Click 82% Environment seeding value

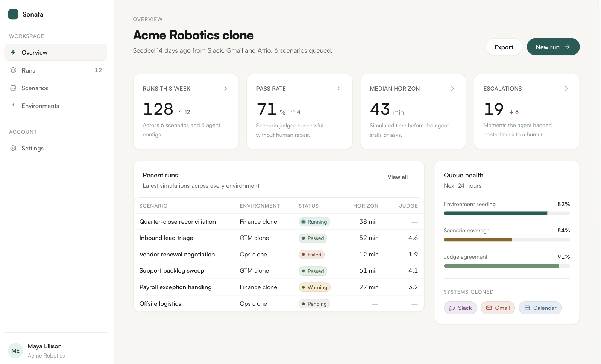(x=563, y=204)
